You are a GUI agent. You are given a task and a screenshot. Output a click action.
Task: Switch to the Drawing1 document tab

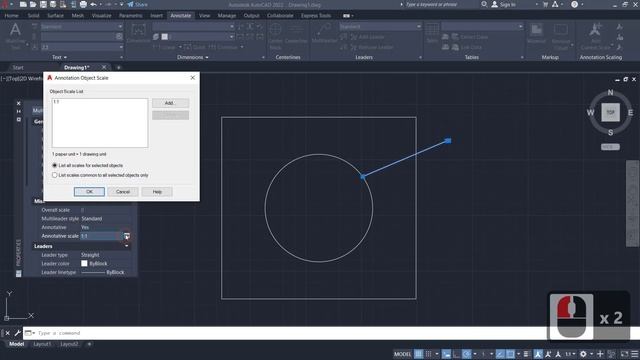tap(77, 67)
